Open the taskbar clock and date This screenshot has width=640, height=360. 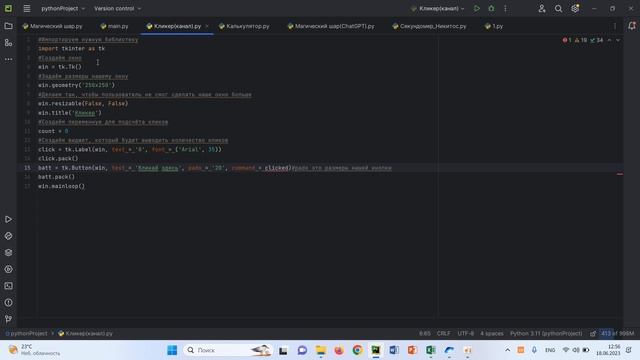[608, 350]
